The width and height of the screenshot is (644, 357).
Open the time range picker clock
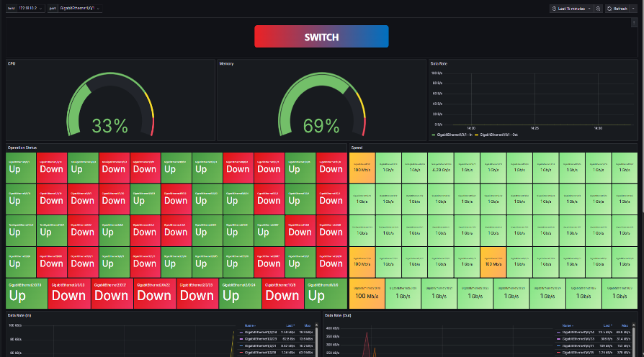click(553, 9)
